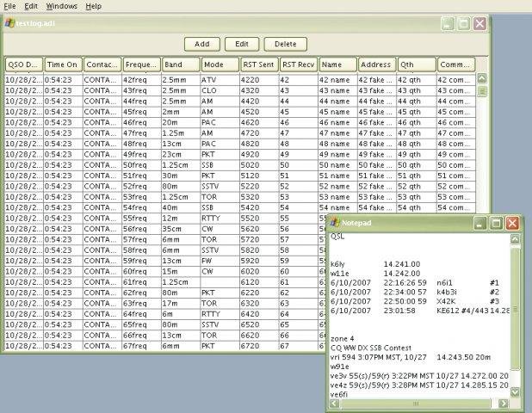This screenshot has height=413, width=532.
Task: Open the Help menu
Action: coord(93,6)
